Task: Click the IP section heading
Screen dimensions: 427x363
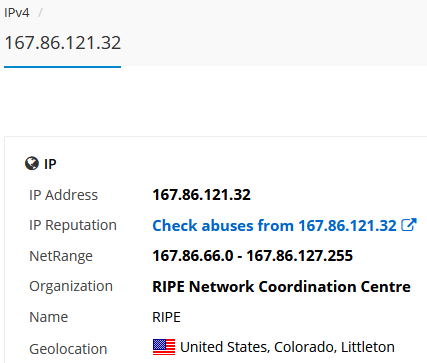Action: pos(50,164)
